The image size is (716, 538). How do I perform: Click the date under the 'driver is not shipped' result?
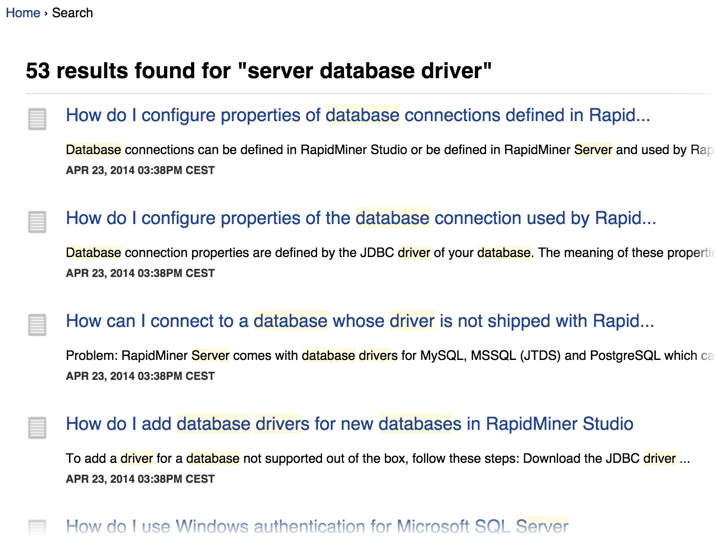point(140,376)
